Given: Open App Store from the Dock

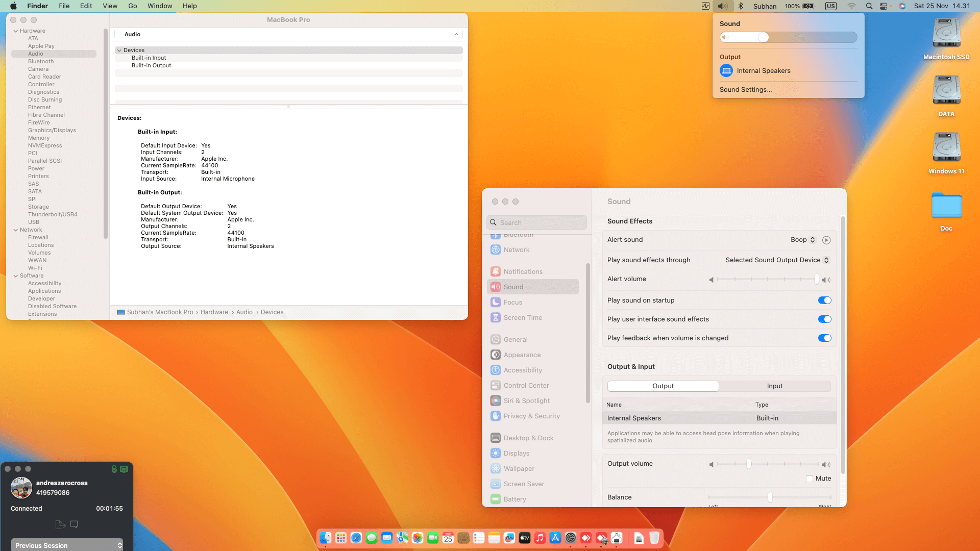Looking at the screenshot, I should pos(555,538).
